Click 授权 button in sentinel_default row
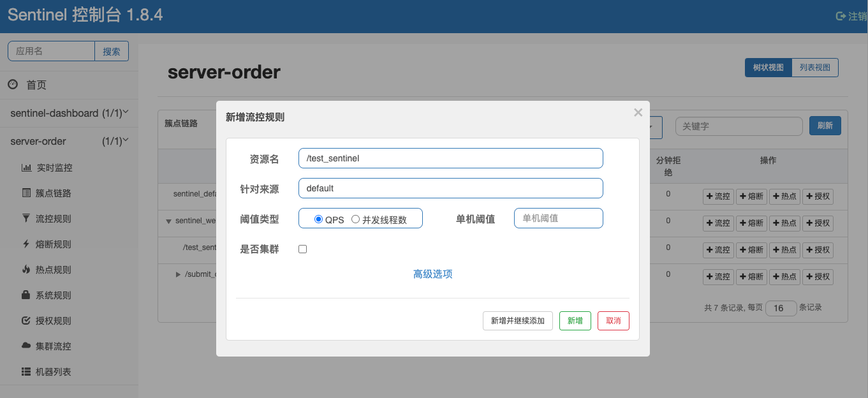This screenshot has width=868, height=398. coord(818,196)
